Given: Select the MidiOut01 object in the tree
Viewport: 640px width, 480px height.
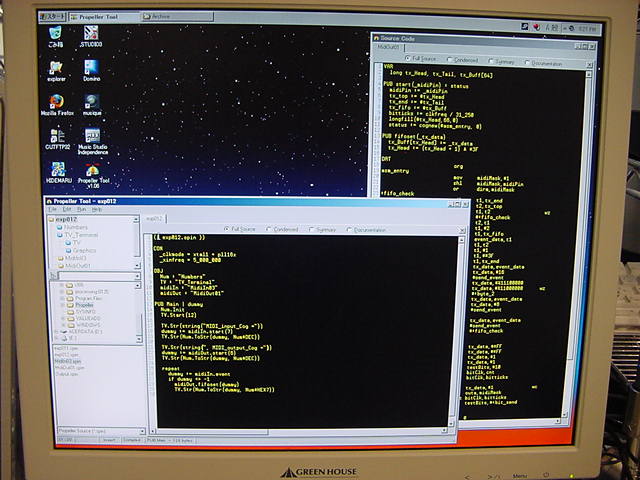Looking at the screenshot, I should click(74, 266).
